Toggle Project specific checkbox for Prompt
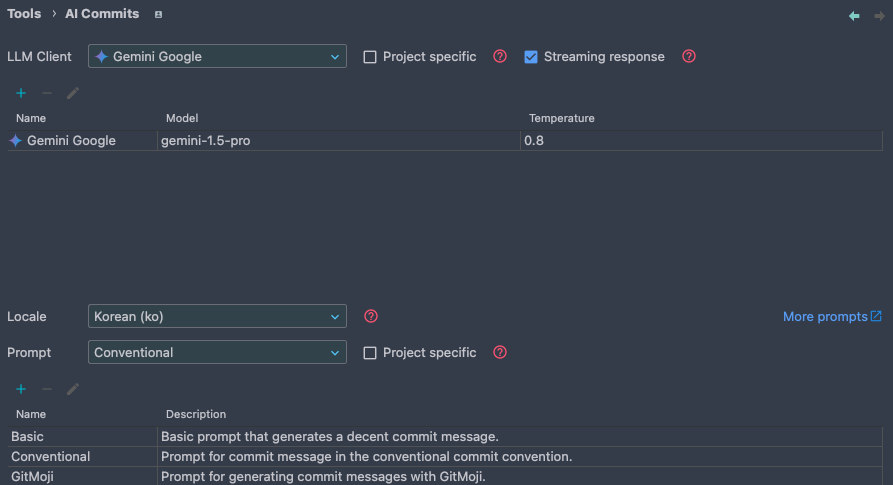The width and height of the screenshot is (893, 485). pyautogui.click(x=370, y=353)
